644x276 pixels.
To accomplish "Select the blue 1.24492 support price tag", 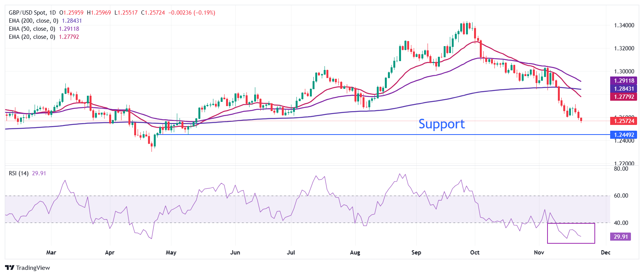I will [624, 135].
